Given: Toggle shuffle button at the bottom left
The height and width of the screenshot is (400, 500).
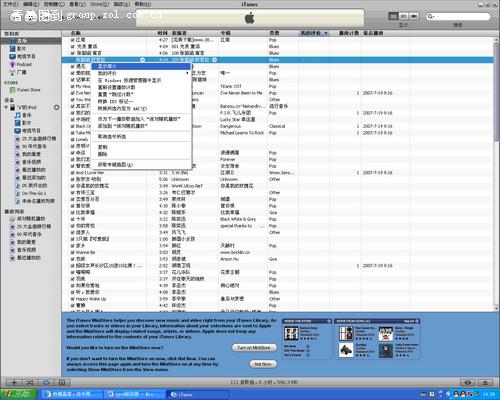Looking at the screenshot, I should pyautogui.click(x=30, y=382).
